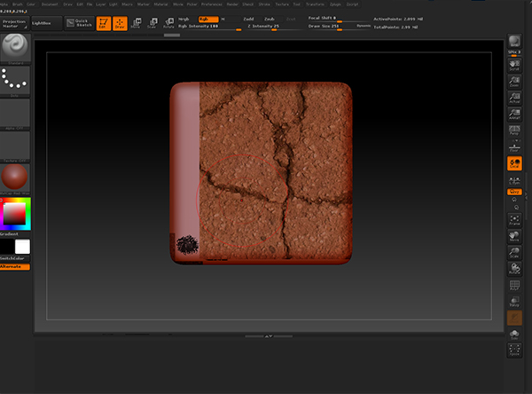Click the Actual size icon

[514, 98]
